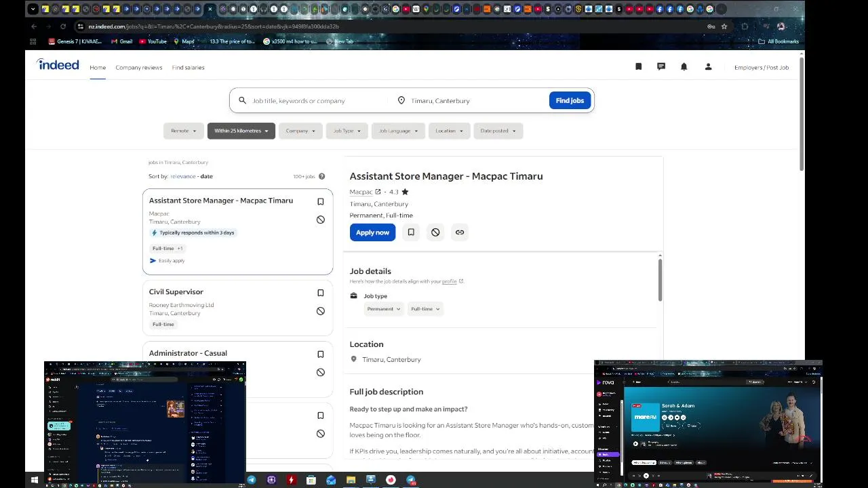868x488 pixels.
Task: Open Within 25 kilometres dropdown
Action: [241, 131]
